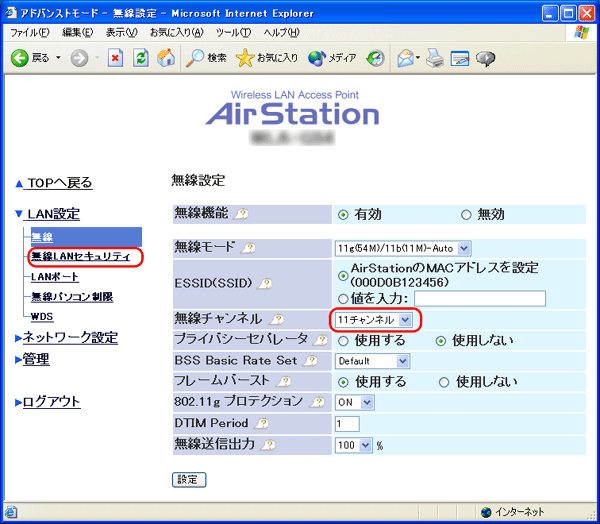Click the Edit page toolbar icon

[x=460, y=58]
